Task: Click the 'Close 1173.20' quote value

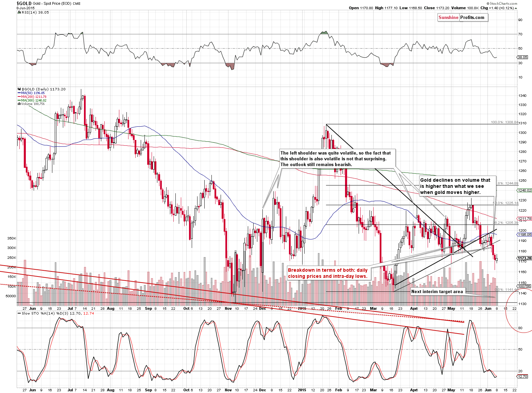Action: click(437, 8)
